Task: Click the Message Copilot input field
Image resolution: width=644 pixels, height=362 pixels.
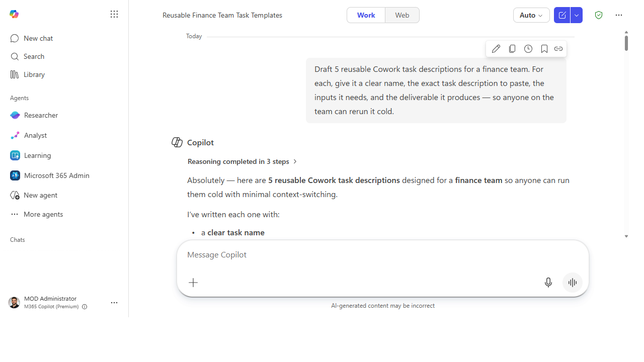Action: pos(382,255)
